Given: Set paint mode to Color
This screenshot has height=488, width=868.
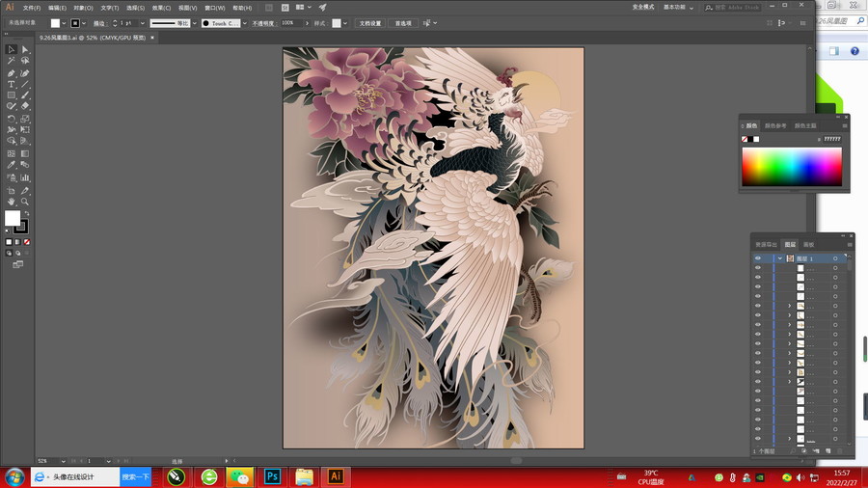Looking at the screenshot, I should pos(9,242).
